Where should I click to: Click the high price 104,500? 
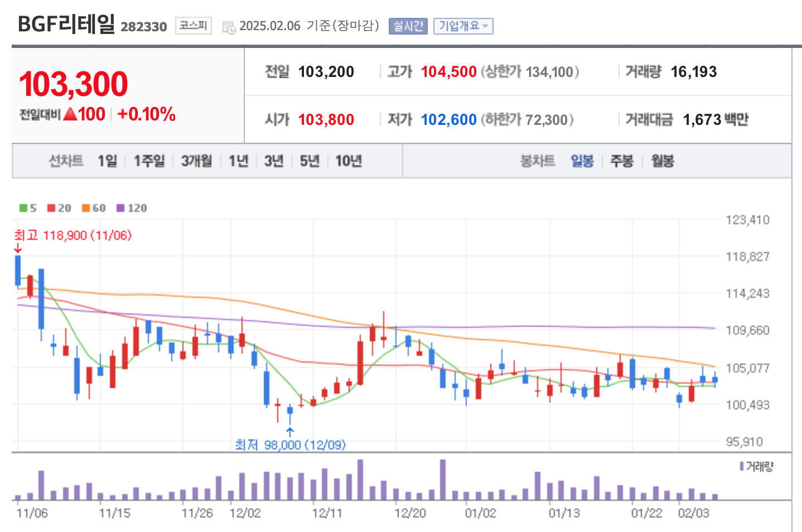[449, 72]
